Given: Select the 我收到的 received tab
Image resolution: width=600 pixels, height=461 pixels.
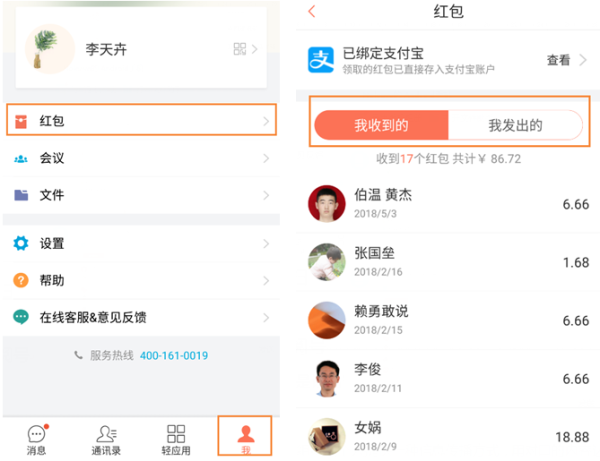Looking at the screenshot, I should [x=381, y=125].
